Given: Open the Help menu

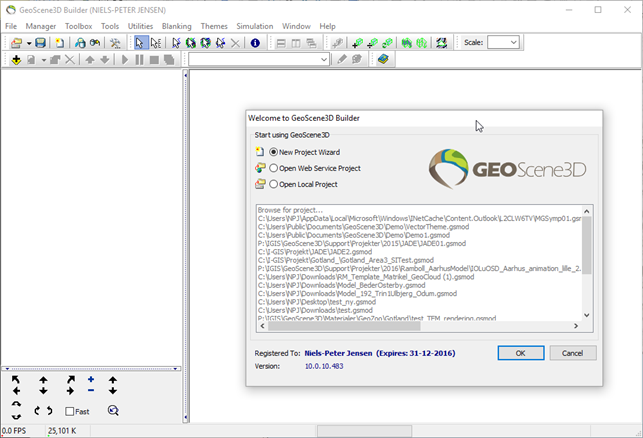Looking at the screenshot, I should 327,26.
